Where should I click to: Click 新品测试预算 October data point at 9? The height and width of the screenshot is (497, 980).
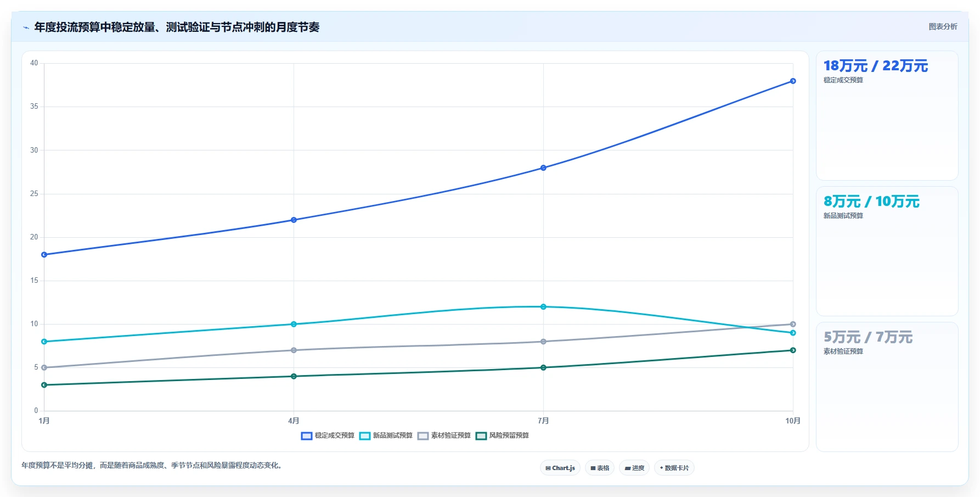[793, 333]
